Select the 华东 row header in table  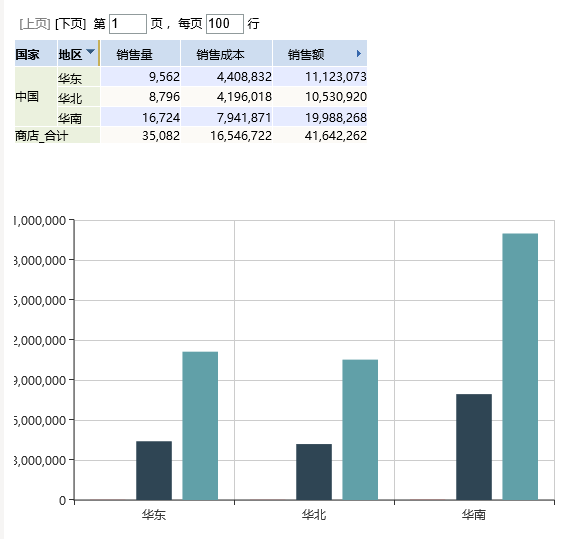78,77
